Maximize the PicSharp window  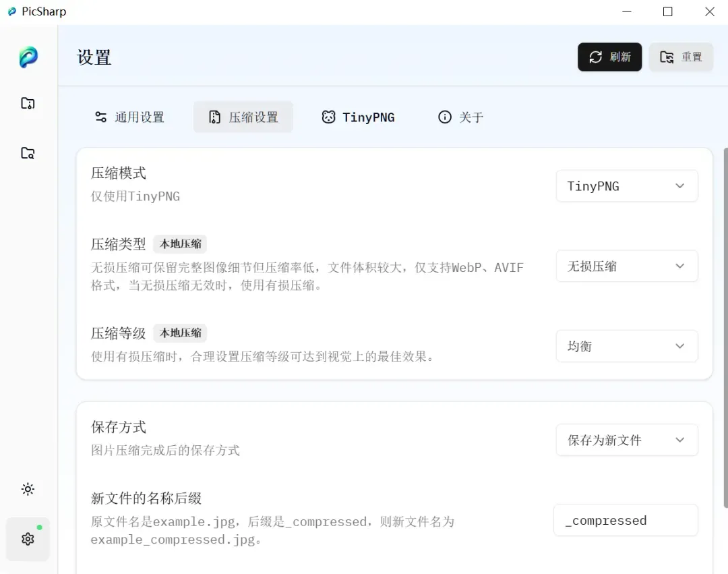pos(667,11)
